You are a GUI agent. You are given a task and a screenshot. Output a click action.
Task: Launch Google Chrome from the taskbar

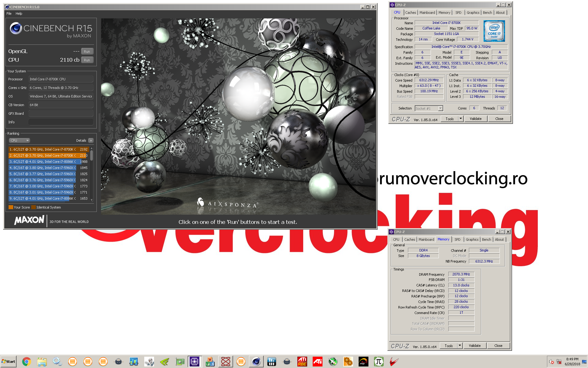pos(26,362)
